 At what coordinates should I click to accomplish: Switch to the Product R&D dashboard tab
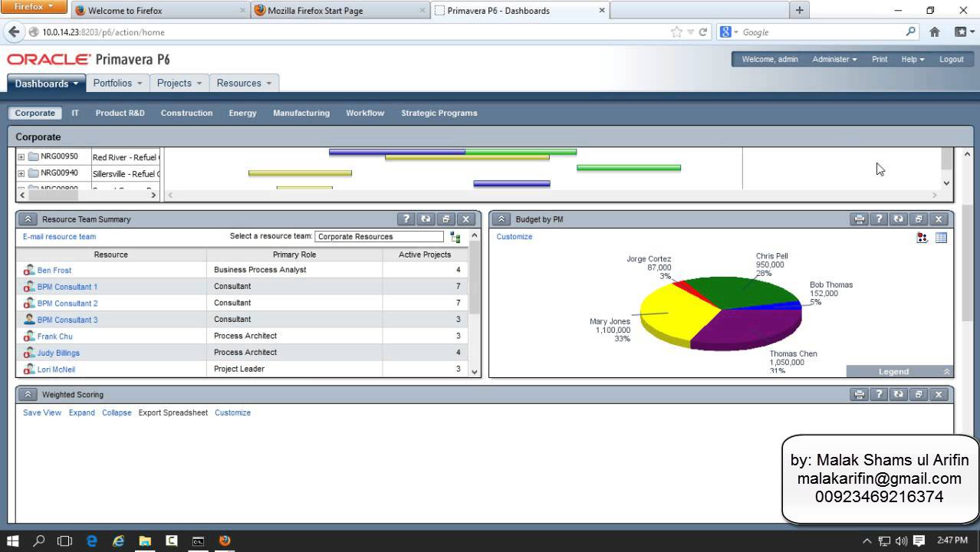[x=120, y=113]
